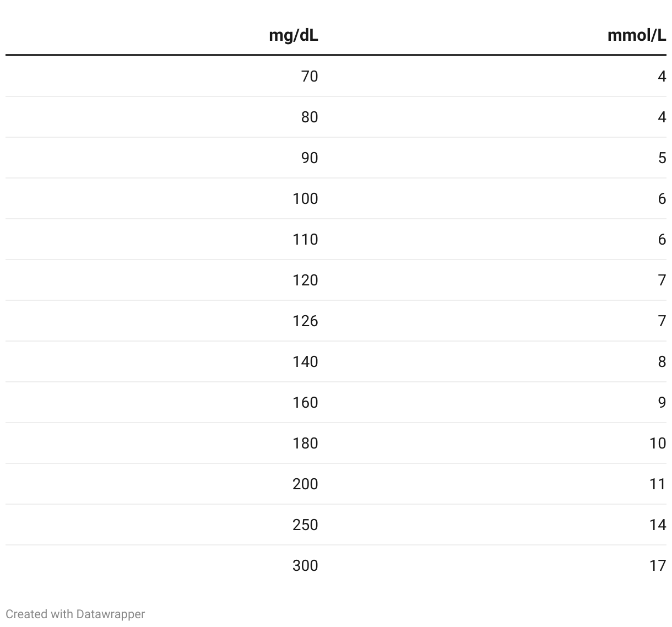Click the 10 mmol/L value
672x627 pixels.
pyautogui.click(x=658, y=443)
